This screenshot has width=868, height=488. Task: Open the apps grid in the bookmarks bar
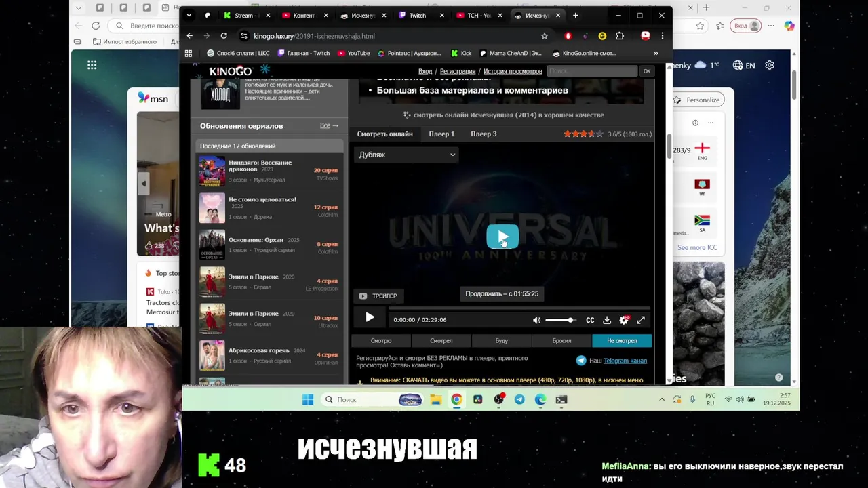(189, 53)
